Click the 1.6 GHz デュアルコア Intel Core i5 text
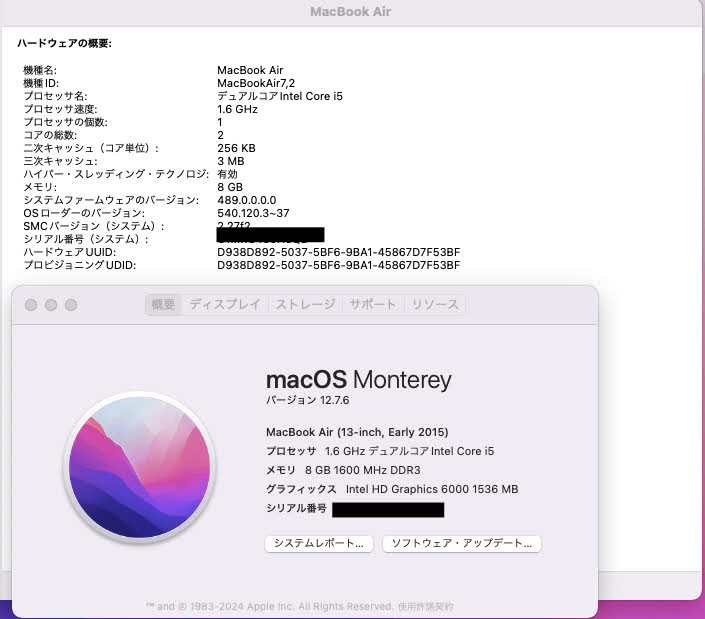The image size is (705, 619). 409,451
